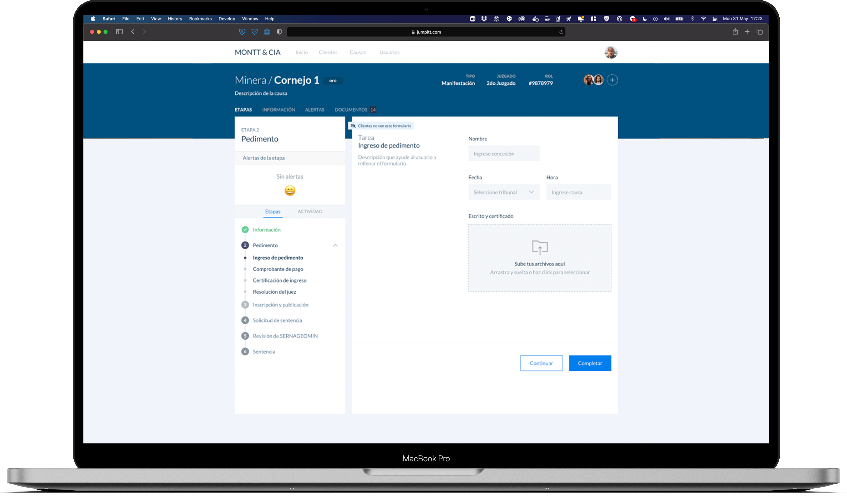Screen dimensions: 847x504
Task: Go back with Safari's back arrow
Action: tap(133, 32)
